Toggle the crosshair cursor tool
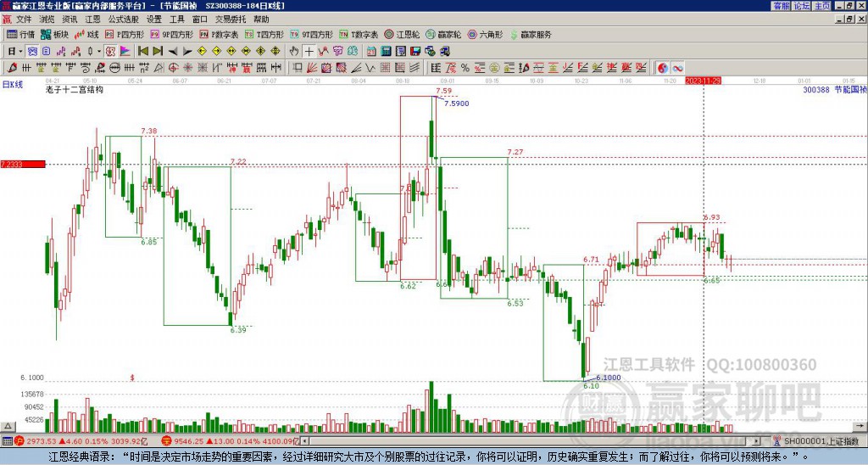This screenshot has width=868, height=465. point(309,52)
